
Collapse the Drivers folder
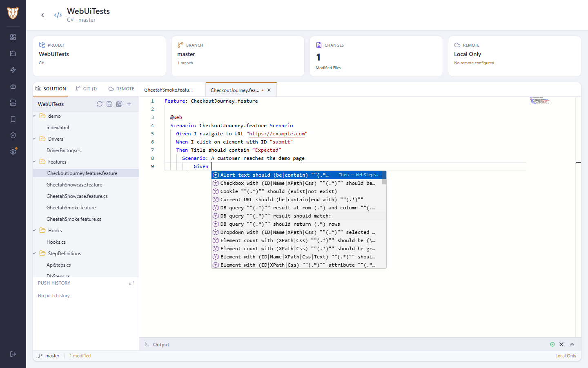(35, 139)
